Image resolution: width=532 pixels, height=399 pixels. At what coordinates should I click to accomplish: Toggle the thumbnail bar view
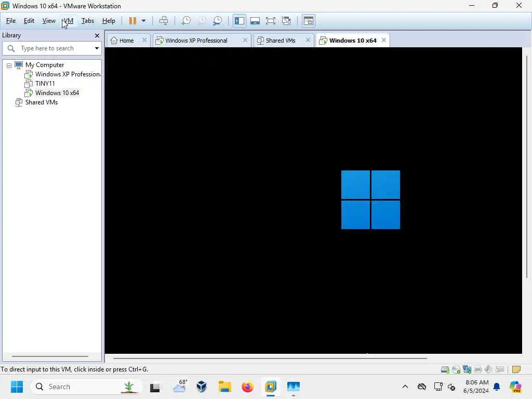pyautogui.click(x=255, y=21)
